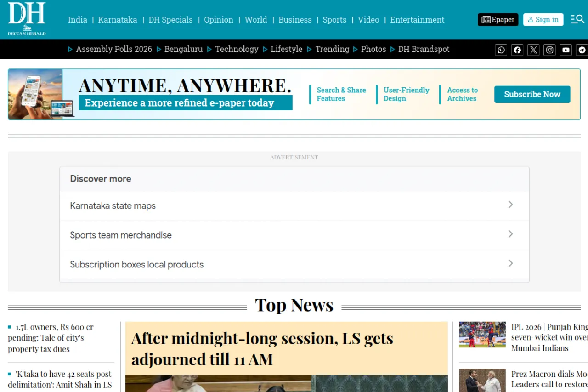Click the Discover more heading

click(101, 179)
